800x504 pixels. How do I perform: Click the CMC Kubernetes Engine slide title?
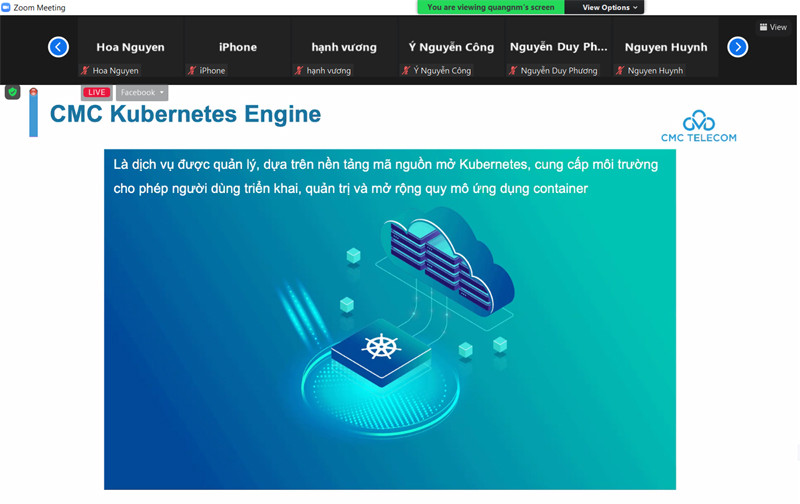coord(185,114)
